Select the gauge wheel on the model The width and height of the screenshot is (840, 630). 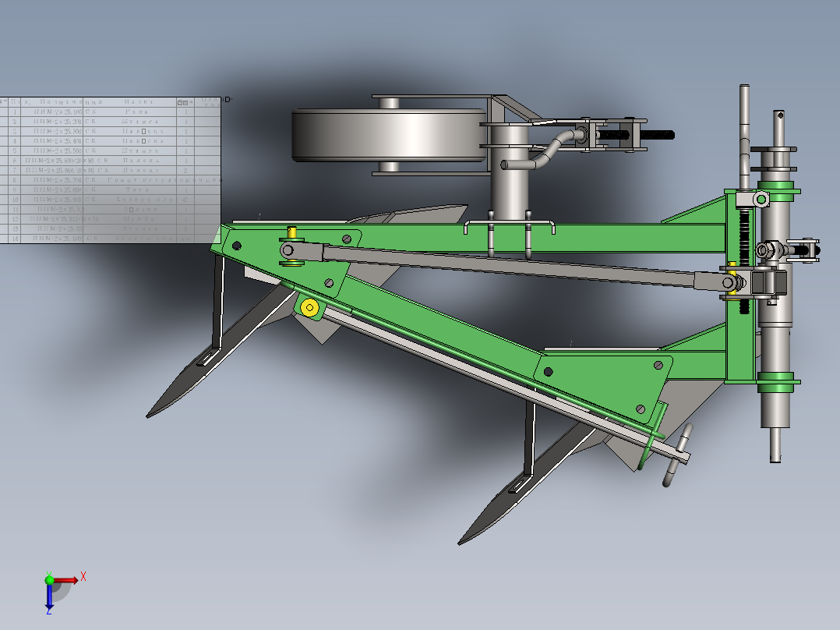click(390, 135)
